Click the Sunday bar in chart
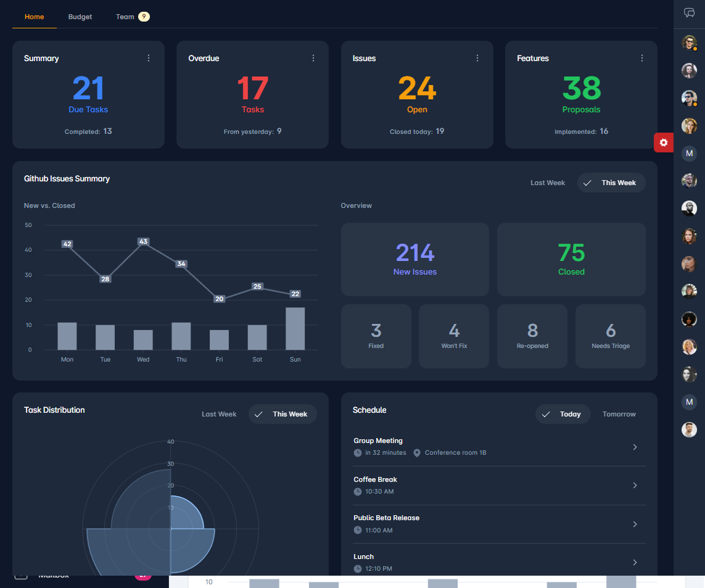The width and height of the screenshot is (705, 588). [295, 328]
